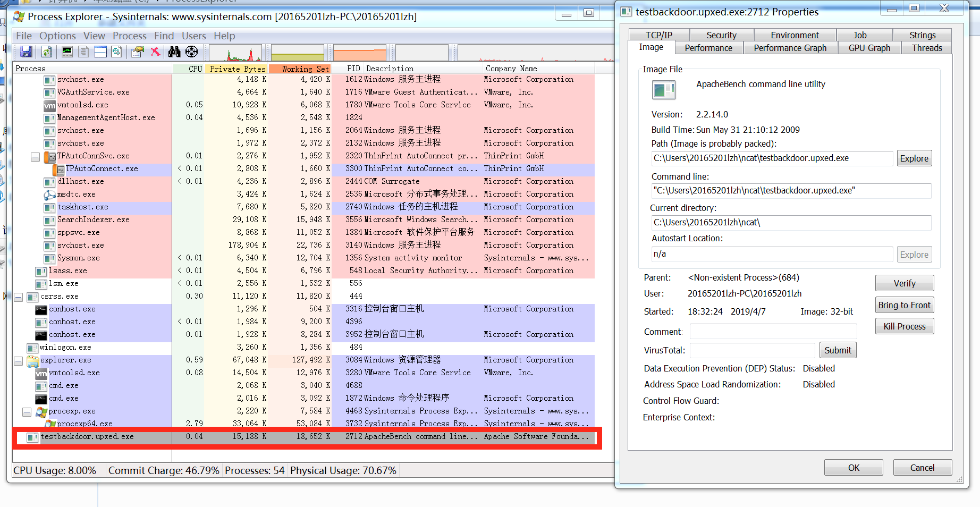Open the View menu
Screen dimensions: 980x507
coord(94,36)
